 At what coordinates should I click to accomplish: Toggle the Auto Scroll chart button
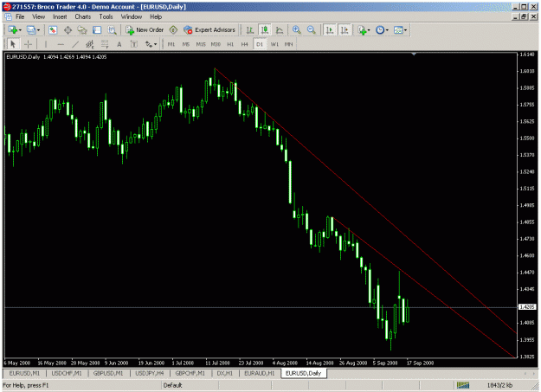coord(330,30)
